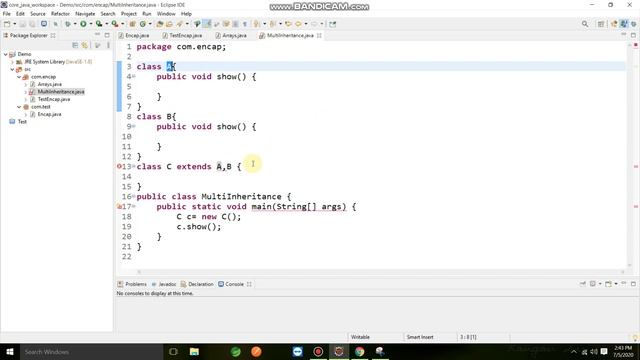Maximize the editor area
The image size is (640, 360).
point(633,35)
